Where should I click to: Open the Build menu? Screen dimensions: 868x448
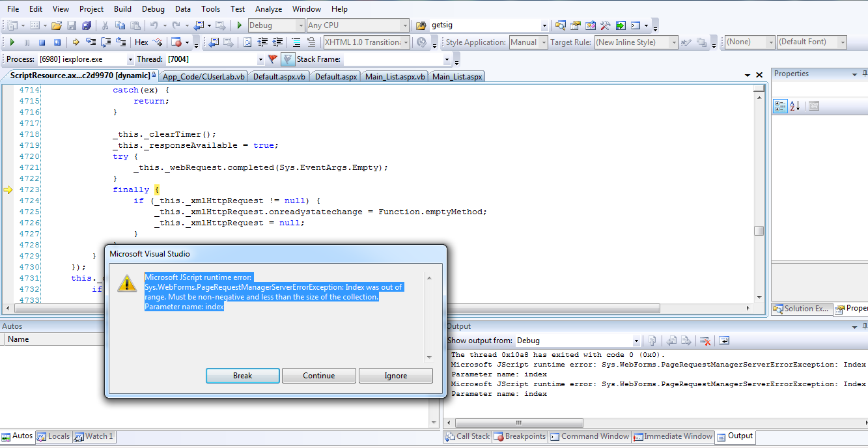(x=122, y=9)
